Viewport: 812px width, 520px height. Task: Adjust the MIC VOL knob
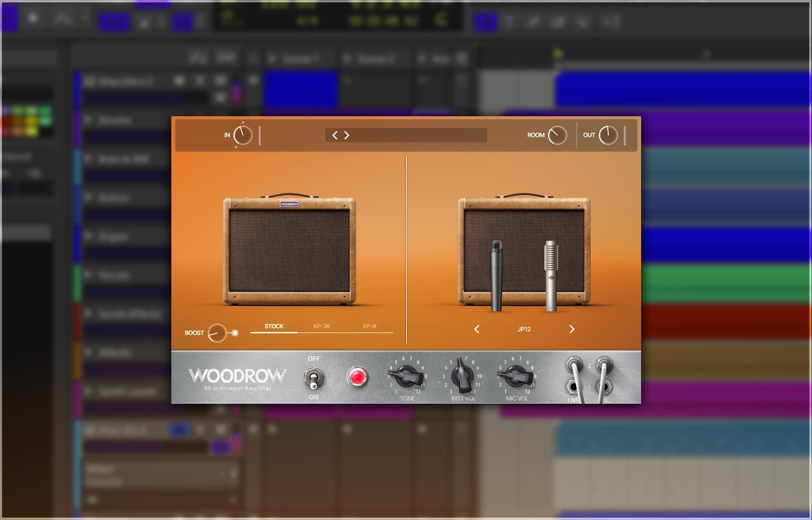pos(516,376)
